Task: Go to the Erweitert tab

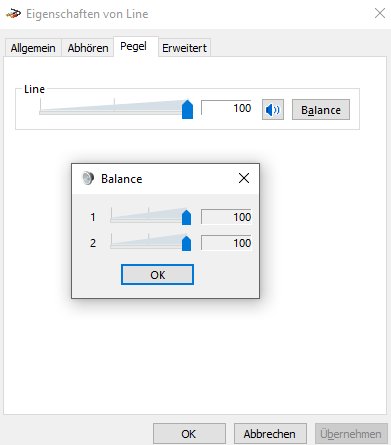Action: click(184, 48)
